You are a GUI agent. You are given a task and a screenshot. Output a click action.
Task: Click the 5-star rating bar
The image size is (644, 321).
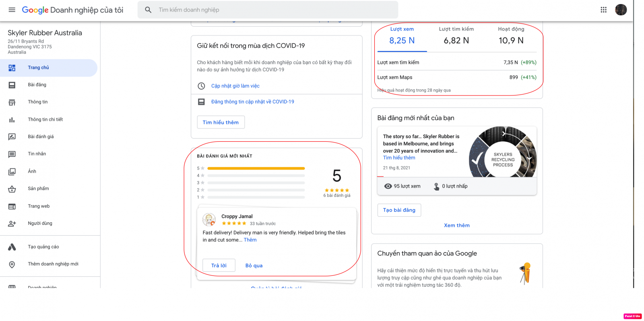coord(256,168)
